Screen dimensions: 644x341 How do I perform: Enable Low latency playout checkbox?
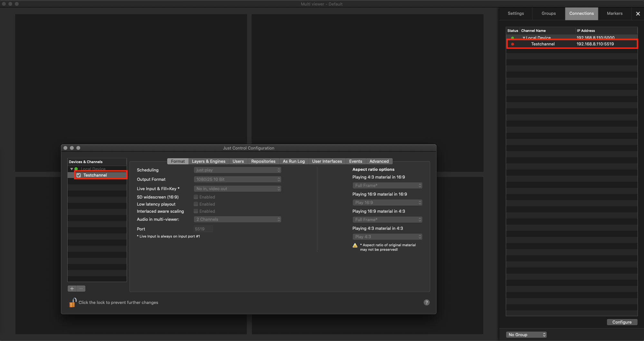pyautogui.click(x=196, y=204)
